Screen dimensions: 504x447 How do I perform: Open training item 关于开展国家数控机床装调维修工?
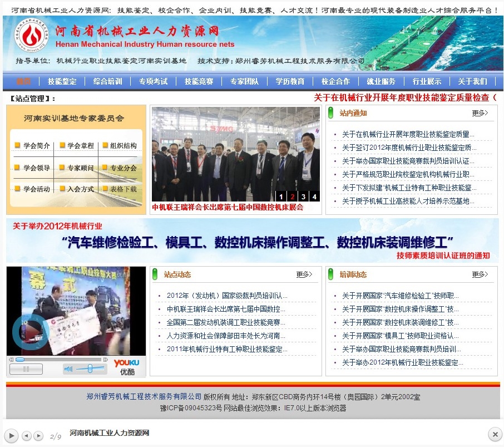click(x=400, y=322)
